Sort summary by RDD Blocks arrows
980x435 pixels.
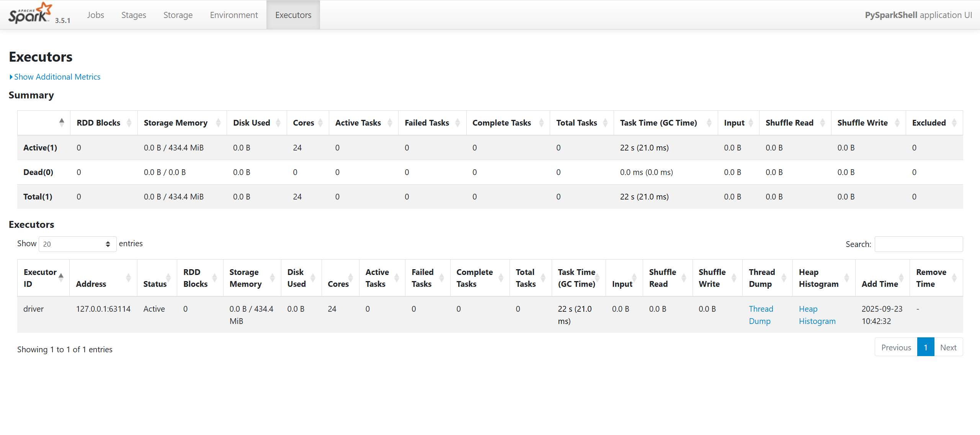[129, 123]
